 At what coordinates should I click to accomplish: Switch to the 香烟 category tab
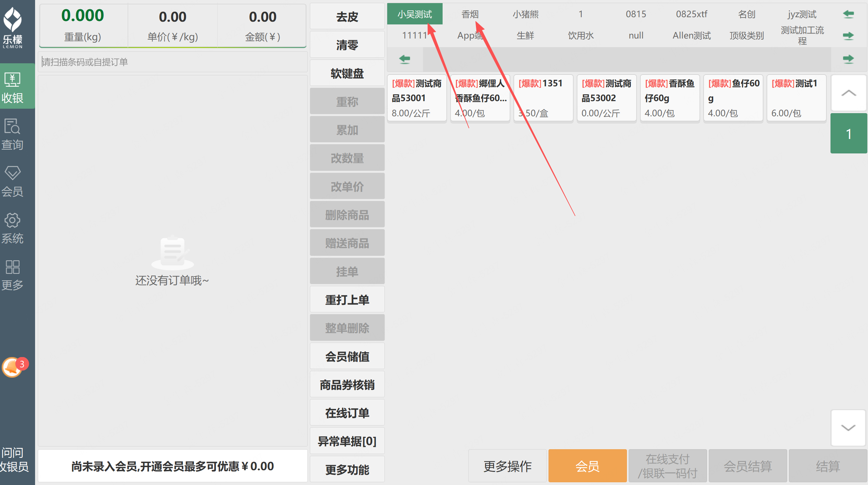click(x=470, y=14)
